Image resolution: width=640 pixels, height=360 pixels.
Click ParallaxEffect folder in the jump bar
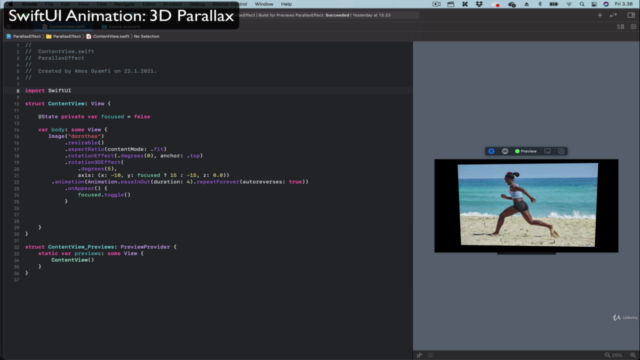(64, 36)
